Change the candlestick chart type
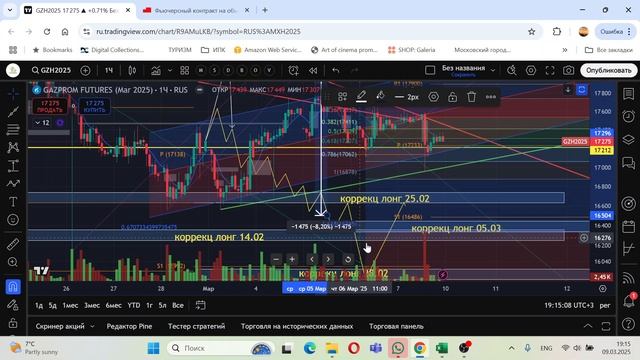 132,70
